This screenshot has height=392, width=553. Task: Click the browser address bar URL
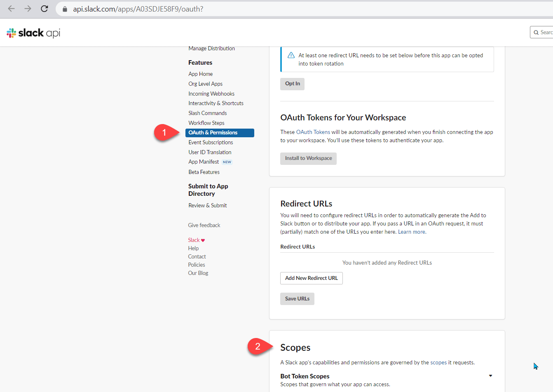(x=138, y=9)
